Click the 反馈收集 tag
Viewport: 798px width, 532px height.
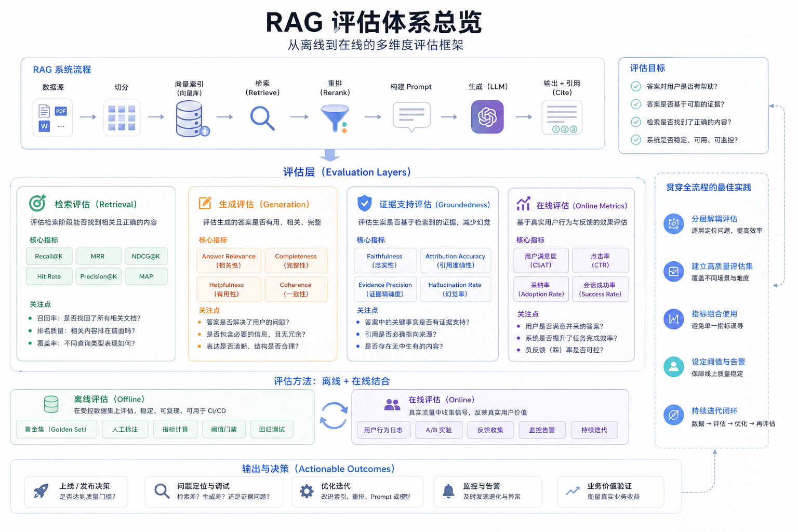coord(490,430)
